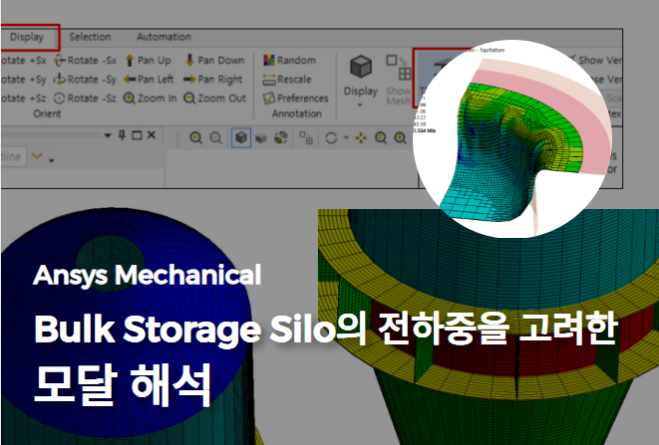The height and width of the screenshot is (445, 659).
Task: Pan the view up with Pan Up
Action: pyautogui.click(x=148, y=61)
